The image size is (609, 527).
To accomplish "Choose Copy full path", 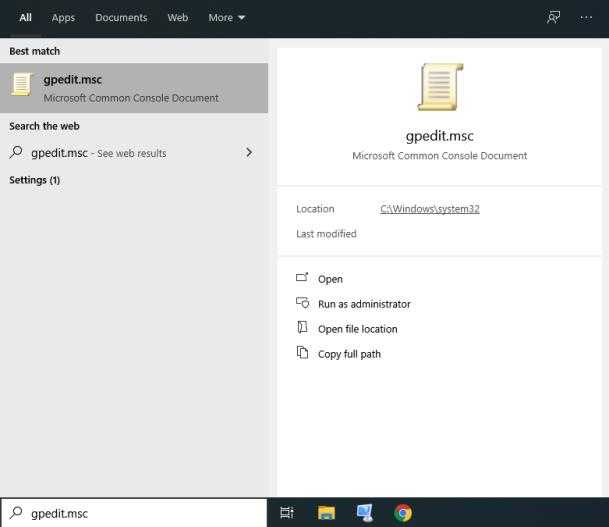I will [x=349, y=354].
